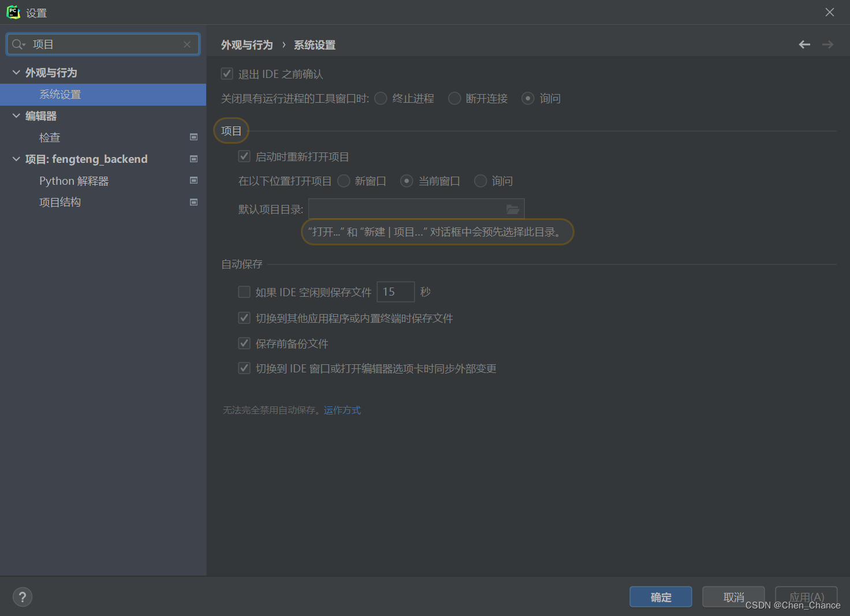Screen dimensions: 850x616
Task: Enable 如果 IDE 空闲则保存文件 option
Action: click(244, 292)
